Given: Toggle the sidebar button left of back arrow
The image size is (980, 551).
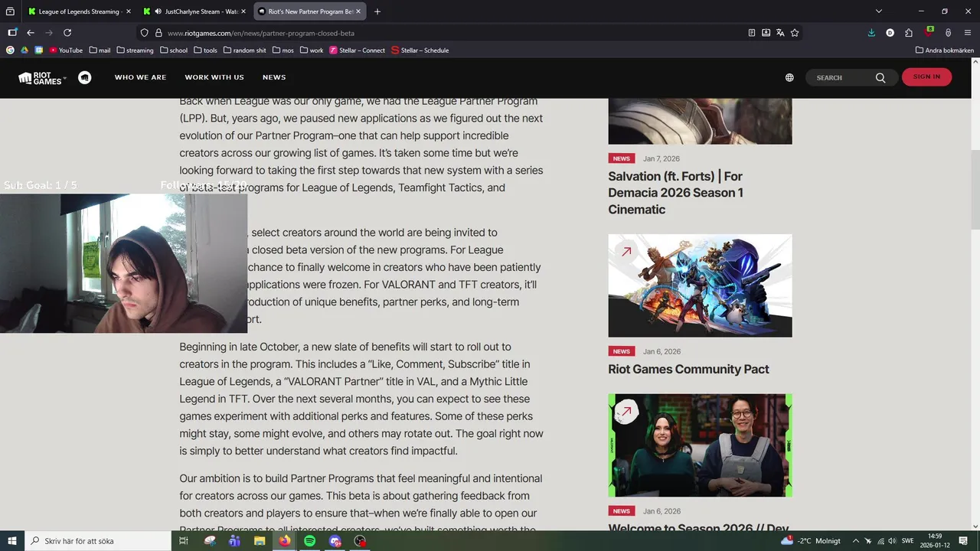Looking at the screenshot, I should 12,33.
